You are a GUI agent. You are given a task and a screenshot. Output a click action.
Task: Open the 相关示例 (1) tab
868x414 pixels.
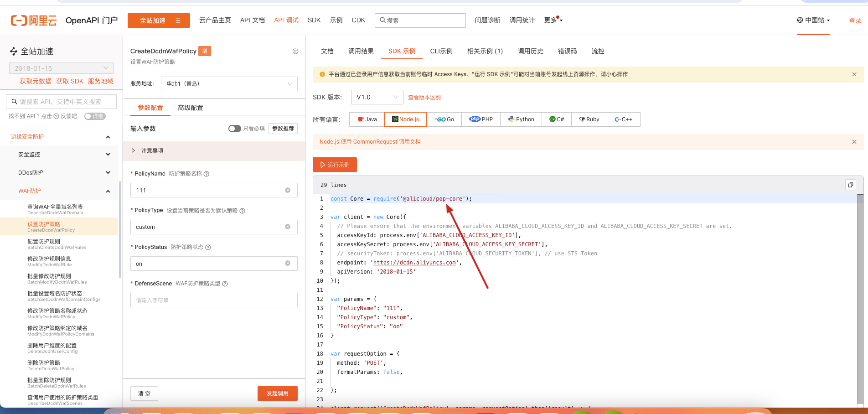(485, 51)
